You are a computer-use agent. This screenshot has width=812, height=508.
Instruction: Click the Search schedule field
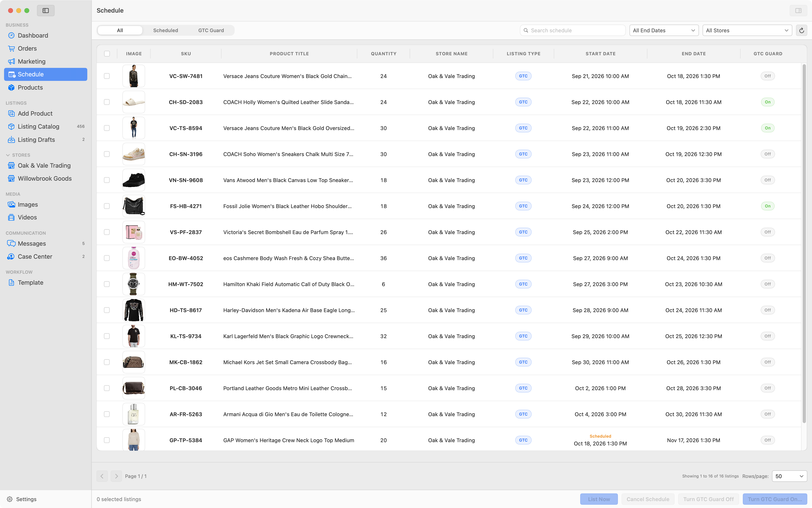pos(572,30)
